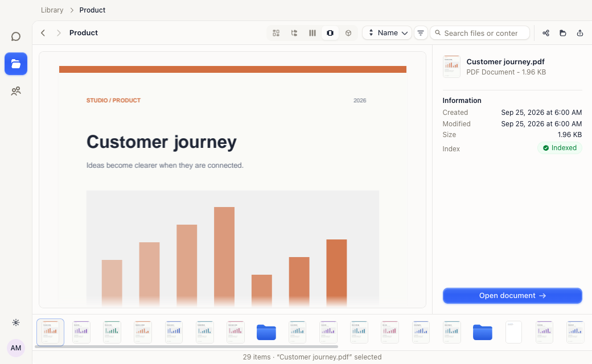Switch to tree view

point(294,33)
